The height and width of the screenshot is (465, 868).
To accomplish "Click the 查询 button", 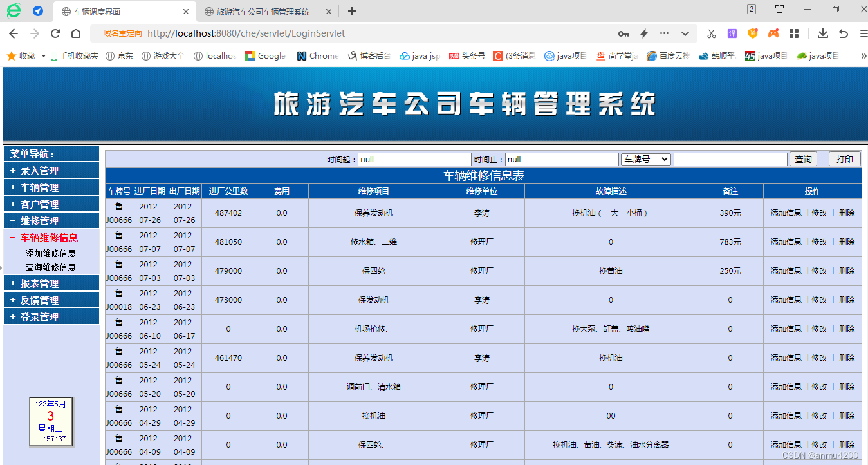I will (802, 158).
